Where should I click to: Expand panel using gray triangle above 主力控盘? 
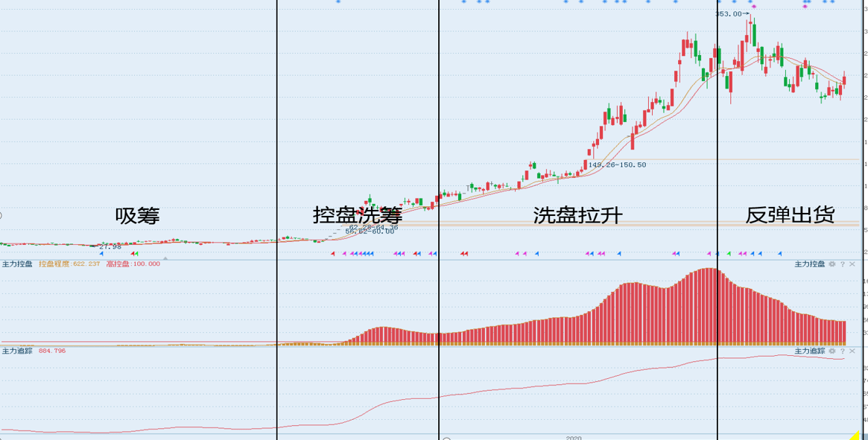(x=165, y=258)
